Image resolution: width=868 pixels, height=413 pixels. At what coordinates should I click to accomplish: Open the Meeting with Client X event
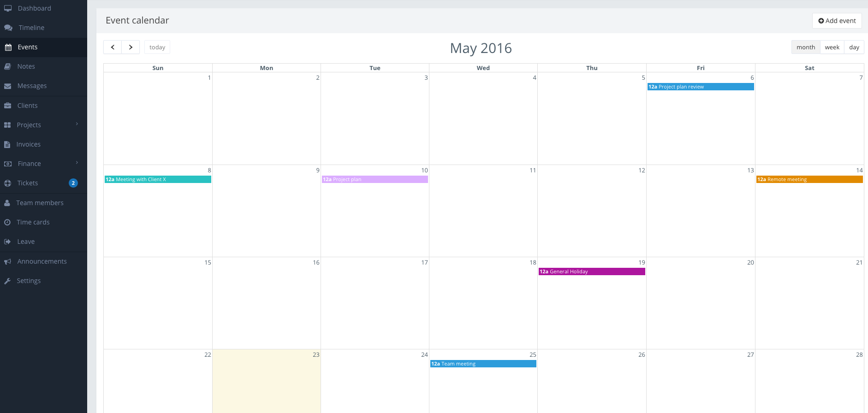(x=158, y=179)
